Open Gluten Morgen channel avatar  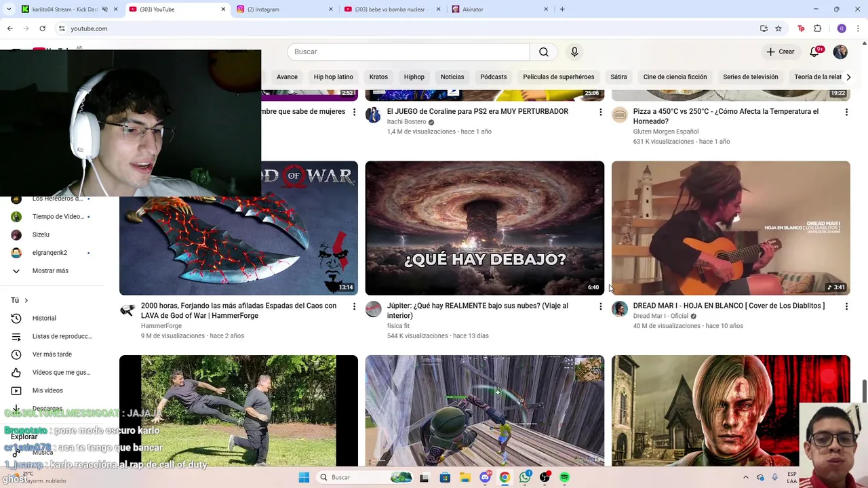(620, 115)
